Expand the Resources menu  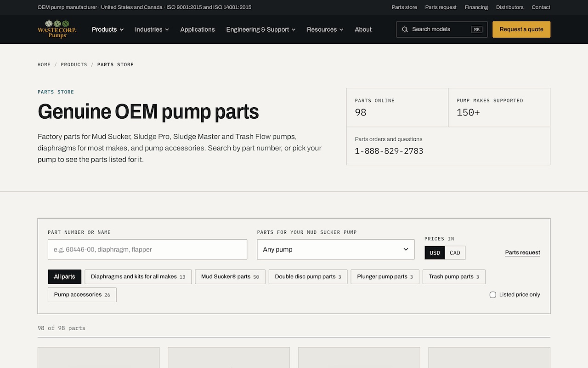point(325,29)
